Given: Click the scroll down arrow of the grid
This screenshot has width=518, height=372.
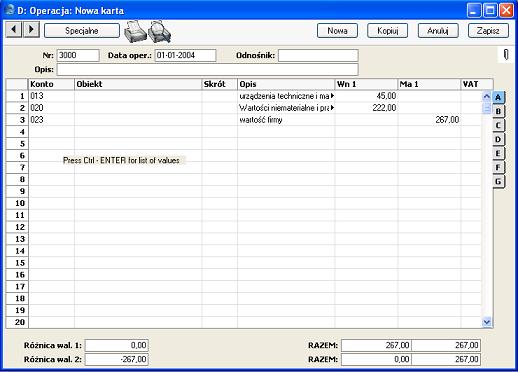Looking at the screenshot, I should pos(487,322).
